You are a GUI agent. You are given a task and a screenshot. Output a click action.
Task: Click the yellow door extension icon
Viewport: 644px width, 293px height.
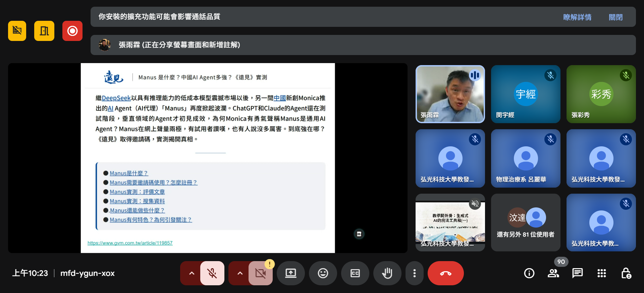(44, 31)
